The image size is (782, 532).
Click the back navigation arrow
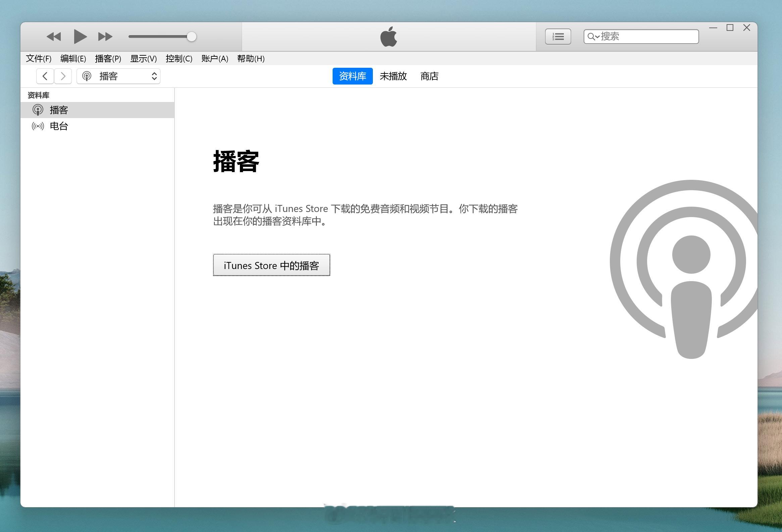(x=45, y=76)
